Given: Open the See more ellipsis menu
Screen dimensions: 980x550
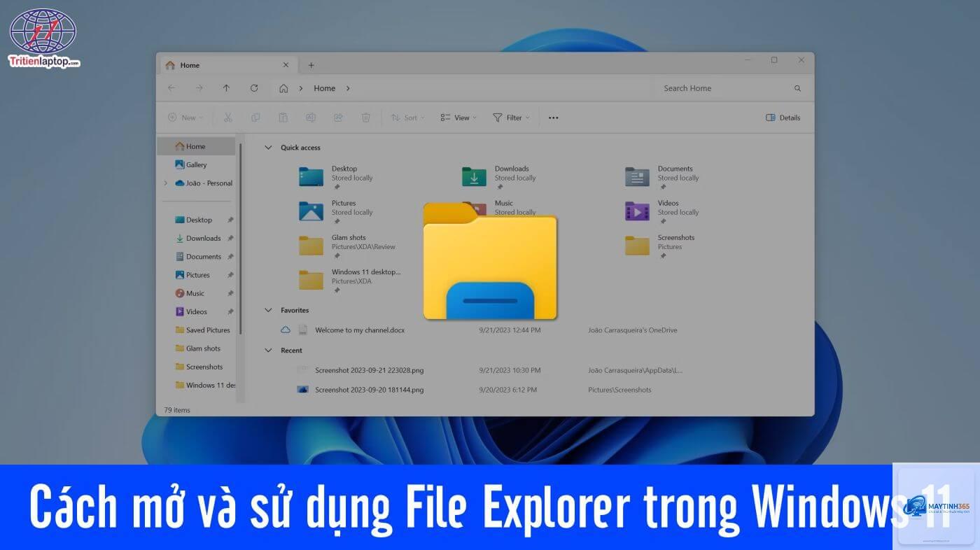Looking at the screenshot, I should click(x=554, y=118).
